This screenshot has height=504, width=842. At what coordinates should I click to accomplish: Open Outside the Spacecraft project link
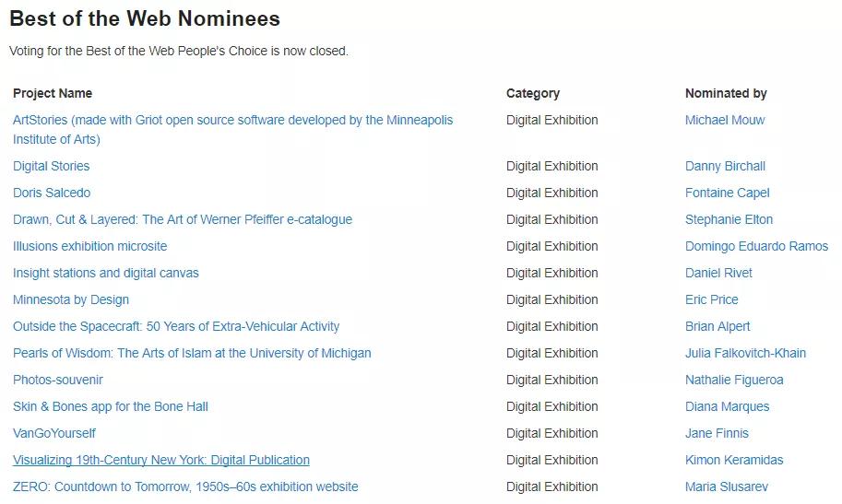pos(176,327)
